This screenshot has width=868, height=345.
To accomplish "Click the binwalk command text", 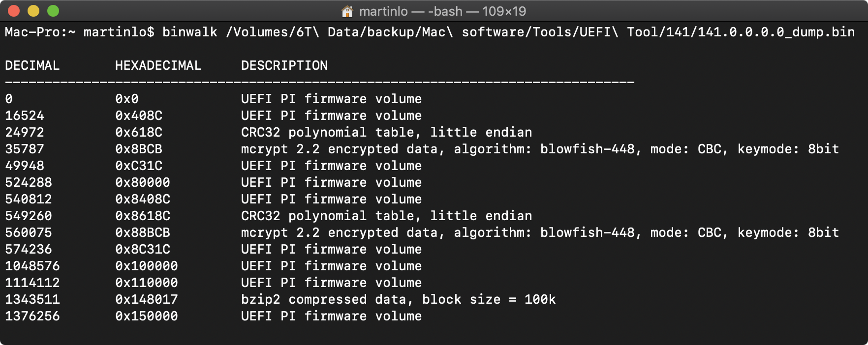I will pos(190,32).
